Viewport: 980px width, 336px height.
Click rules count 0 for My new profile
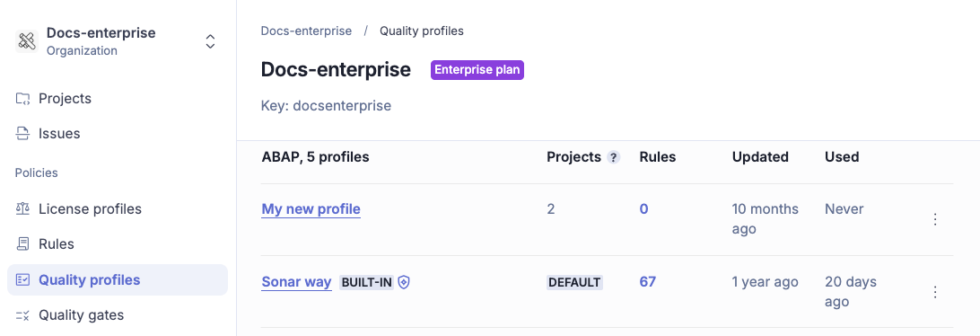[x=643, y=209]
